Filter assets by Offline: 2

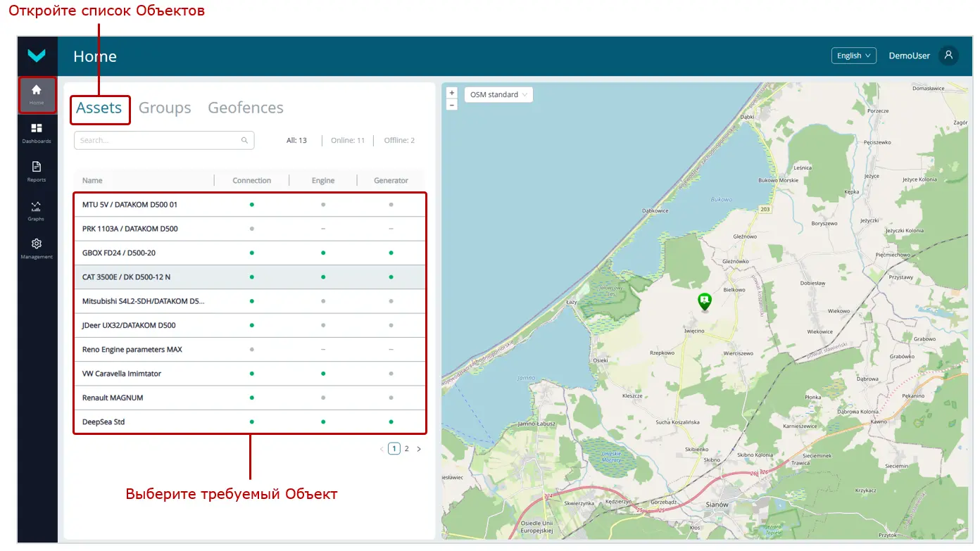[x=399, y=141]
